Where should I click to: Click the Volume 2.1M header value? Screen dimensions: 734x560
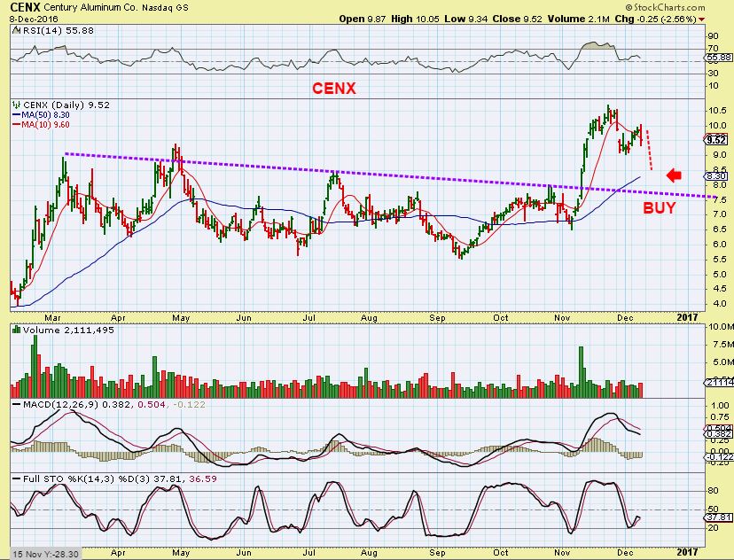coord(579,19)
